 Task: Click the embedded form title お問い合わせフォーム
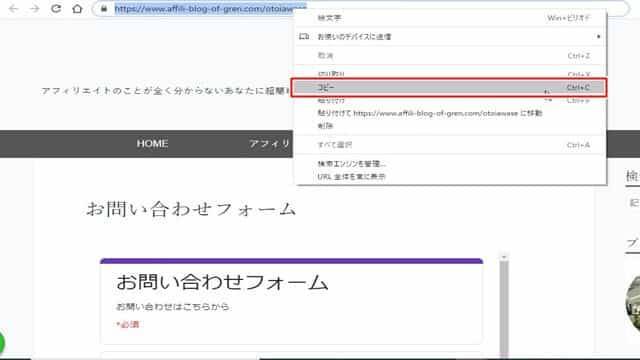point(222,282)
